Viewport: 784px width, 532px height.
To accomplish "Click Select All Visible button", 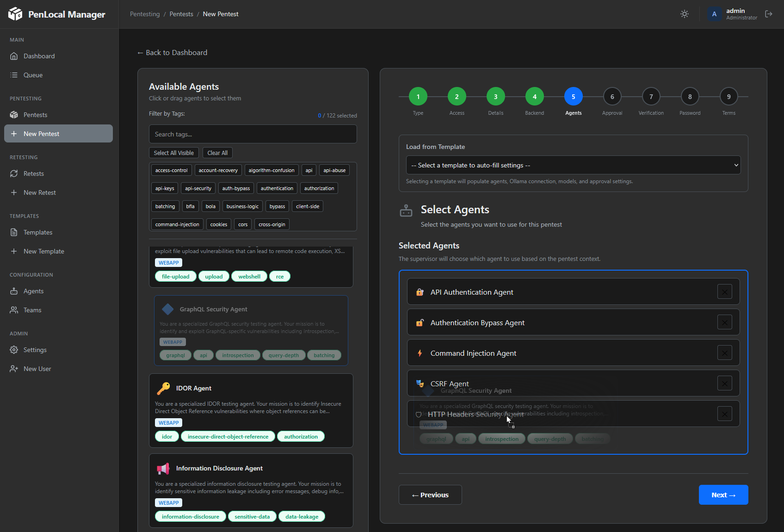I will 173,153.
